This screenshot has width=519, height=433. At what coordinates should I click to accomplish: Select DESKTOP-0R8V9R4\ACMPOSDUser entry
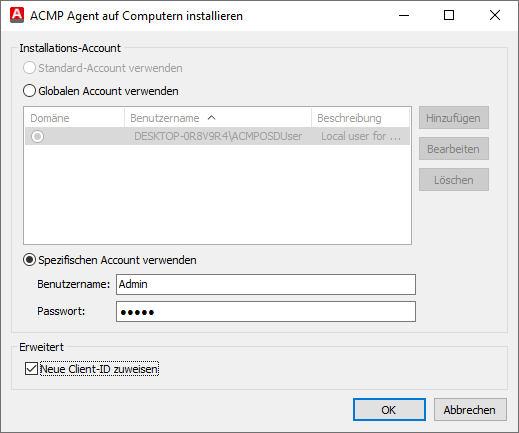(218, 136)
